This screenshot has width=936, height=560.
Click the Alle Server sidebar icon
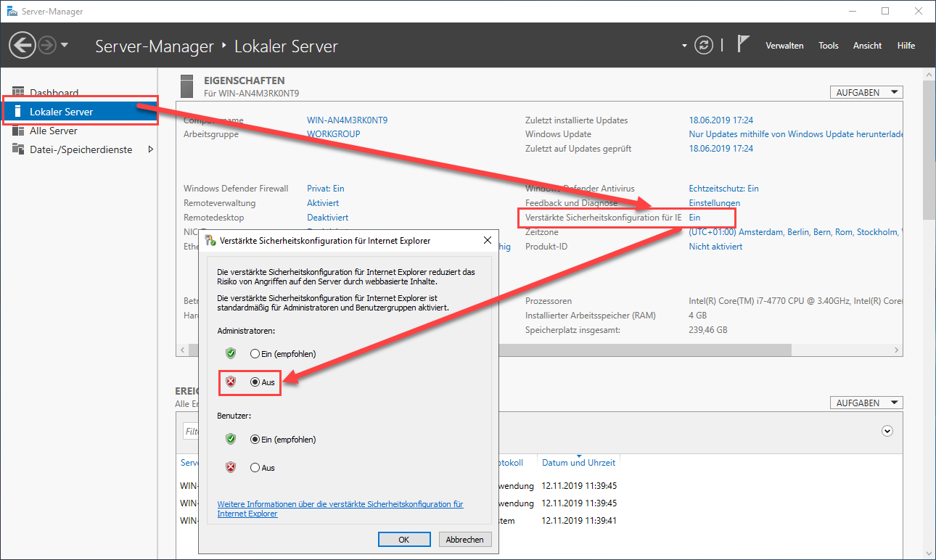tap(18, 131)
